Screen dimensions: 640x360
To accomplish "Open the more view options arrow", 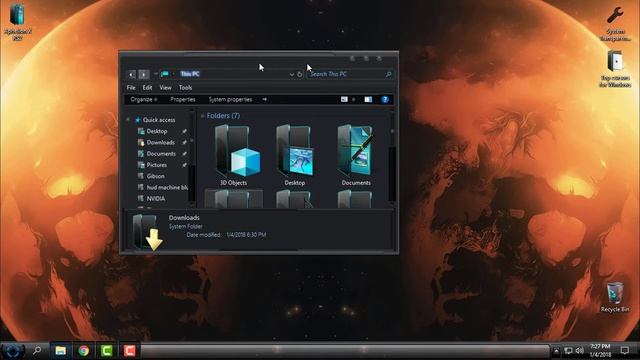I will [353, 99].
